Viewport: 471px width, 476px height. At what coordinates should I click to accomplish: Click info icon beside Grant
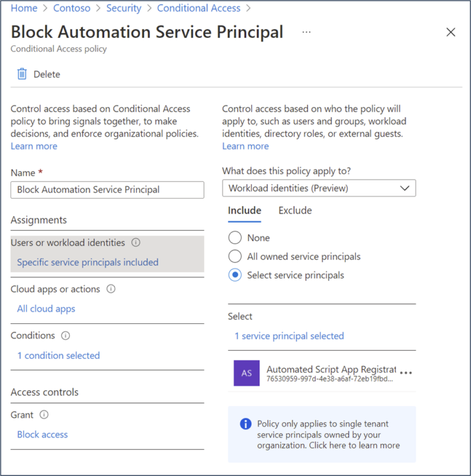tap(44, 415)
